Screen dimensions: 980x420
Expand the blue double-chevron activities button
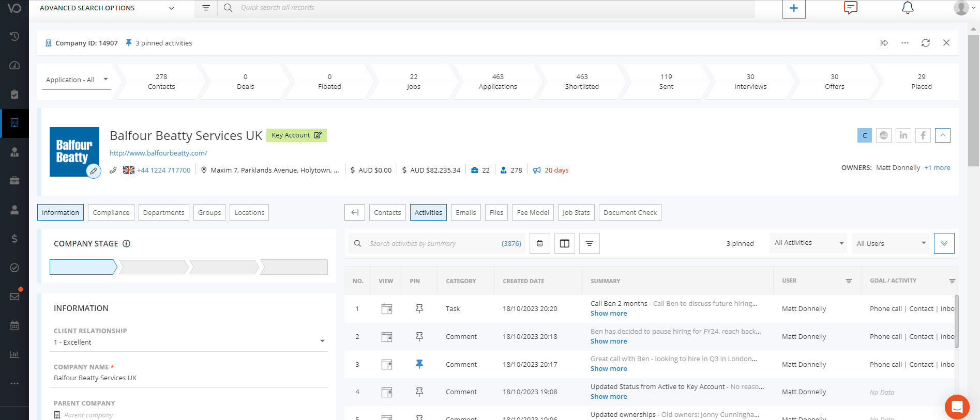tap(944, 243)
